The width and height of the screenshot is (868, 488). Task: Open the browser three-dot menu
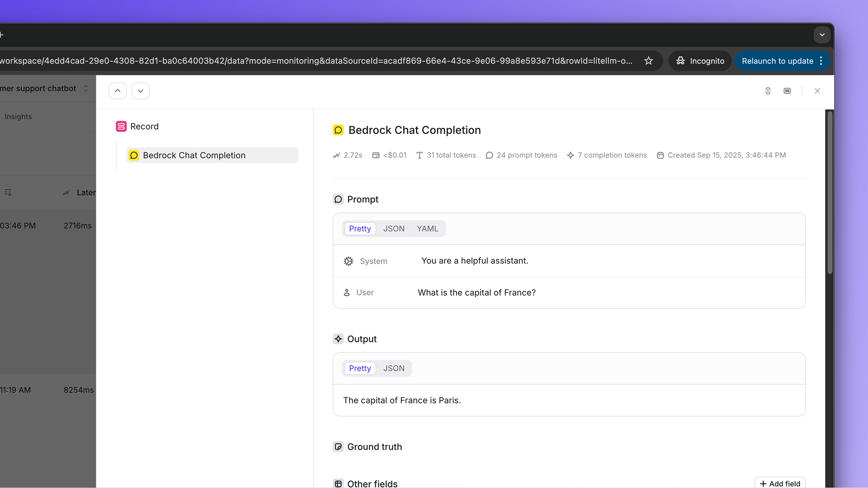click(821, 61)
